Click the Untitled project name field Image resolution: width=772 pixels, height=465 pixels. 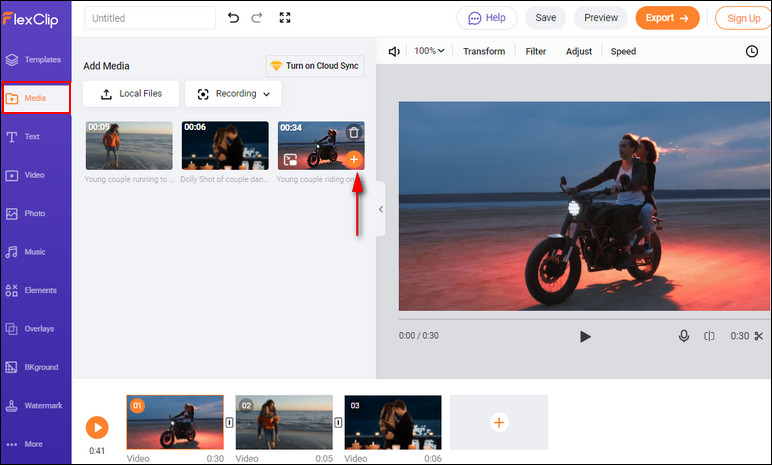(x=150, y=18)
